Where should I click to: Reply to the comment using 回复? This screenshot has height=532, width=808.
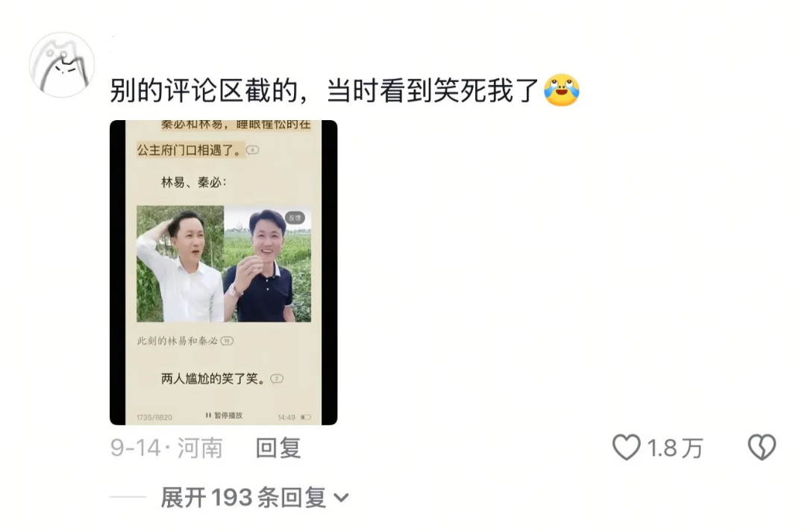(x=278, y=448)
